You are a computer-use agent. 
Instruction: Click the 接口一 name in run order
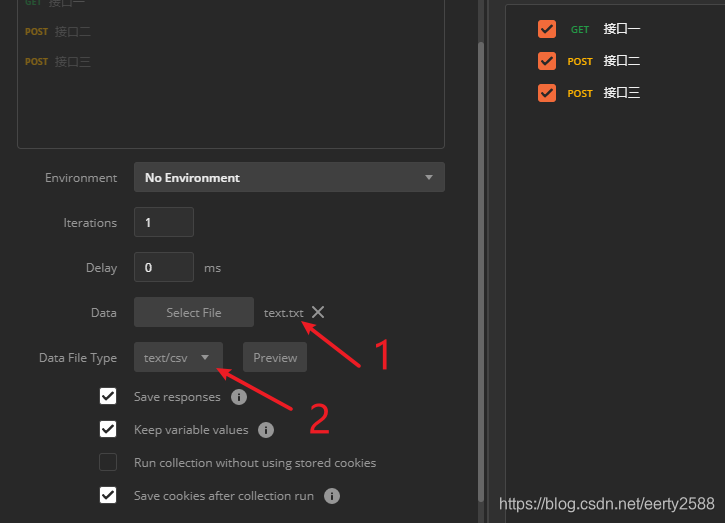click(621, 29)
